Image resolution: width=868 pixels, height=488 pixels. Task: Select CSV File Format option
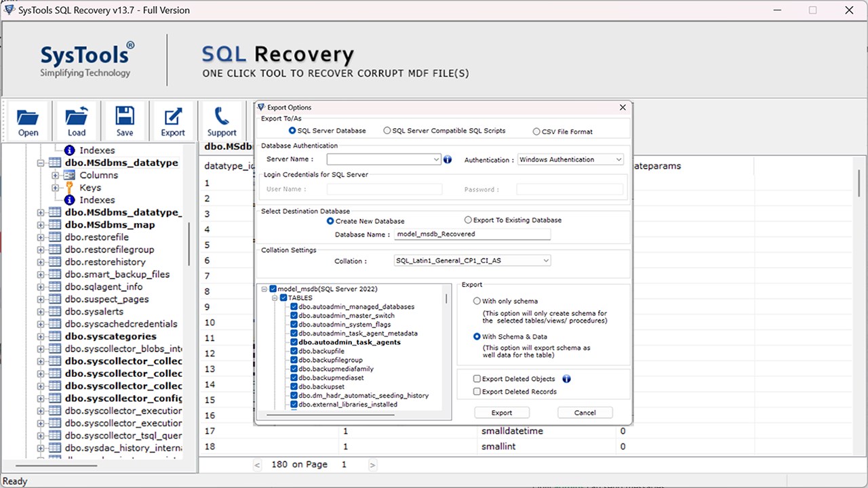(536, 131)
